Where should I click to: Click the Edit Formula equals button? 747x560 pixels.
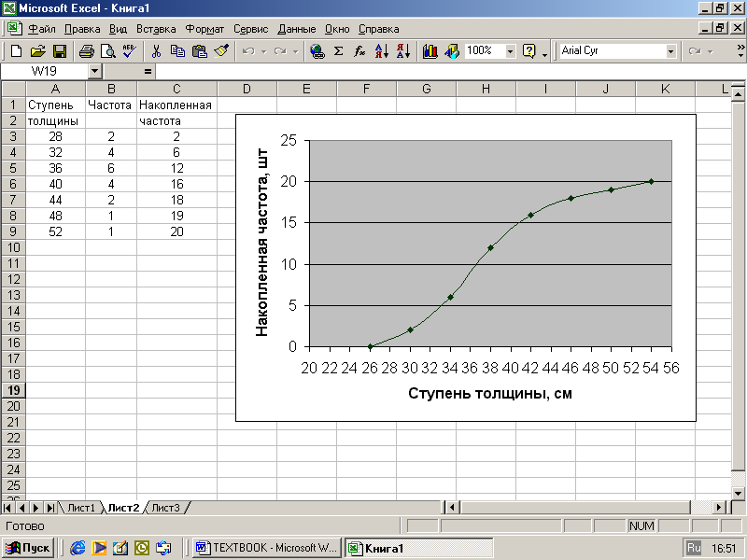[x=148, y=72]
